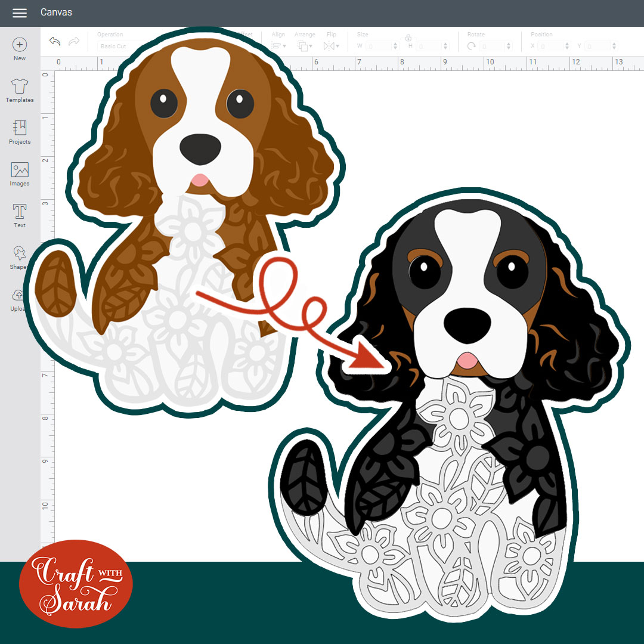Select the brown spaniel dog image
Viewport: 644px width, 644px height.
pyautogui.click(x=185, y=222)
